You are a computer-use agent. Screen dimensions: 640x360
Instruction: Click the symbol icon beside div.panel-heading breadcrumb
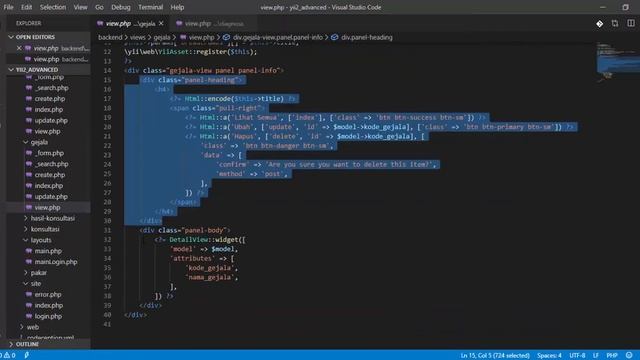tap(334, 37)
